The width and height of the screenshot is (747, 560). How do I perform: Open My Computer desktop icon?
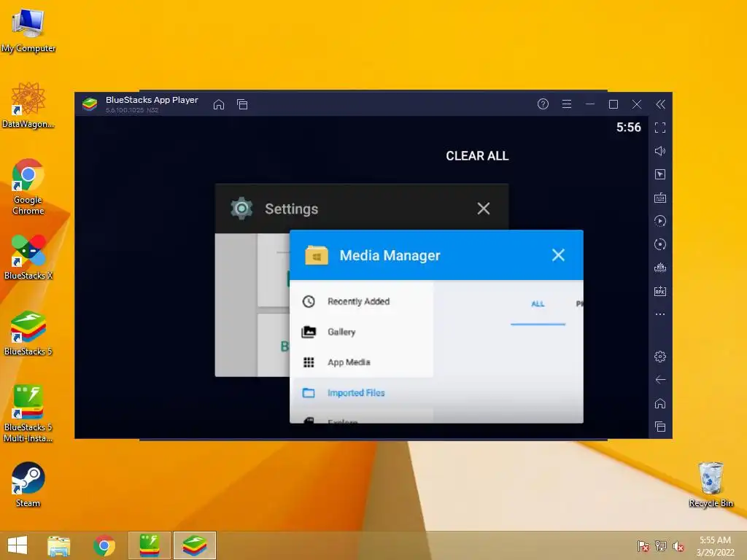click(28, 30)
